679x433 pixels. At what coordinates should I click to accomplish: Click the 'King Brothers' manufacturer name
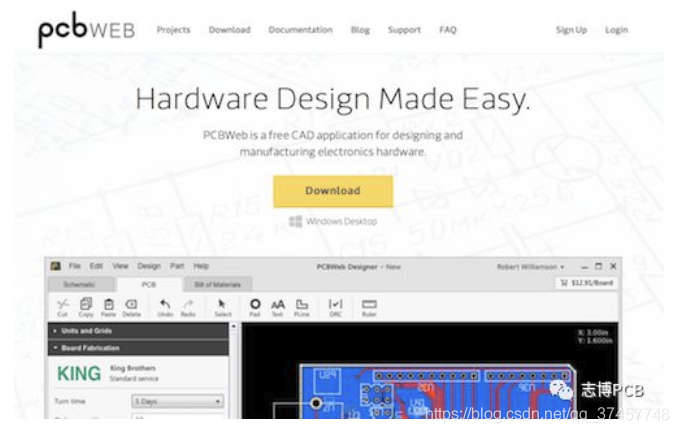(133, 368)
